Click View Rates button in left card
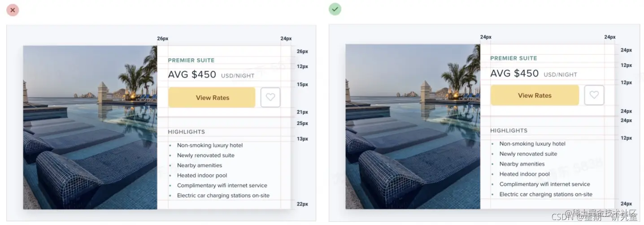This screenshot has width=644, height=225. [x=212, y=97]
